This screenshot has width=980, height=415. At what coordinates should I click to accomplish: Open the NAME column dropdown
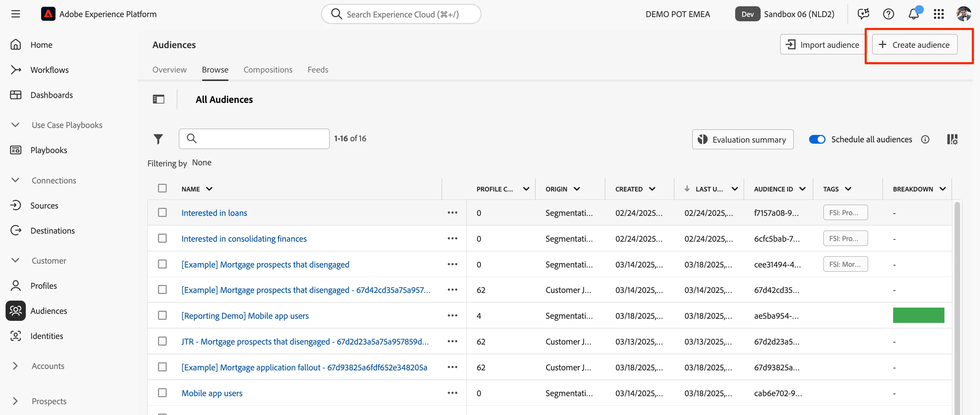(x=209, y=189)
